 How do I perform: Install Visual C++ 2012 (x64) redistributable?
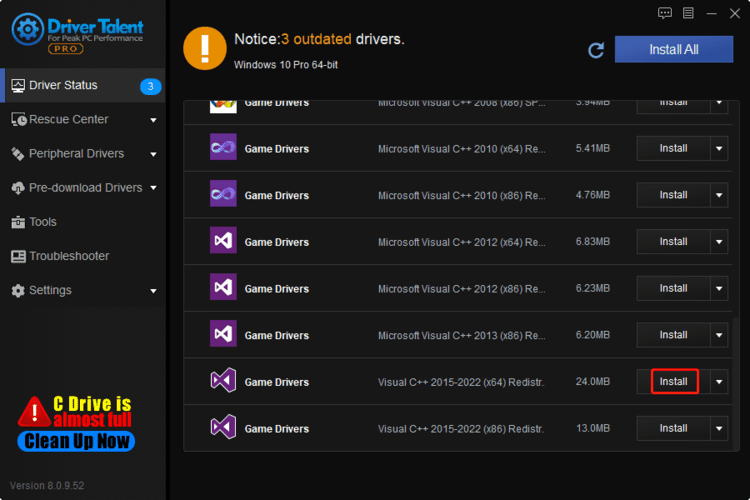coord(673,242)
